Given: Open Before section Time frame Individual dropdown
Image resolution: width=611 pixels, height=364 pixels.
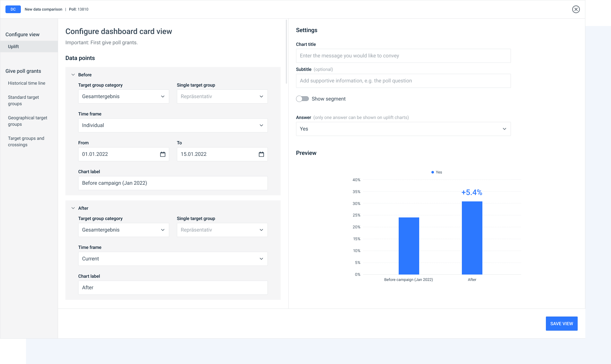Looking at the screenshot, I should tap(173, 125).
